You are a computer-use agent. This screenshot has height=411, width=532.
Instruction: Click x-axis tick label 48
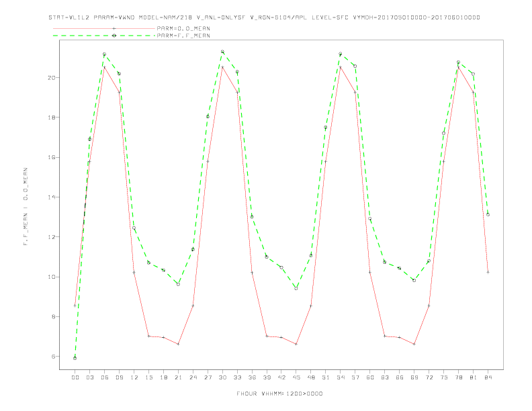pyautogui.click(x=311, y=377)
